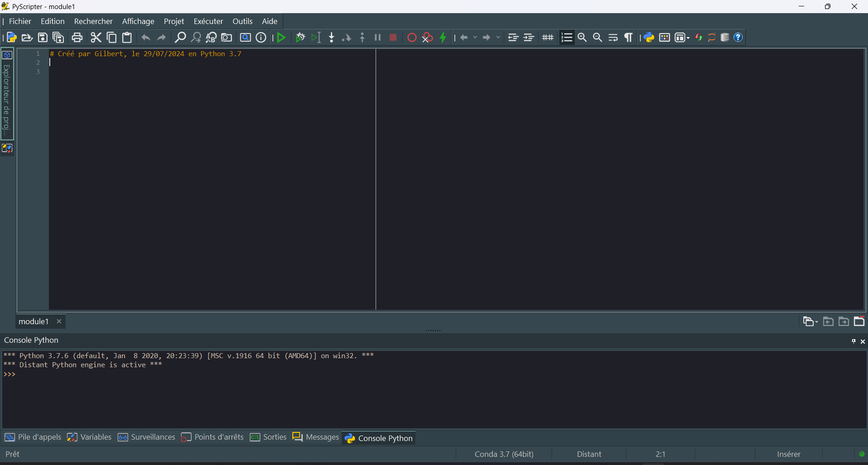Expand the forward navigation history dropdown
The image size is (868, 465).
point(498,38)
